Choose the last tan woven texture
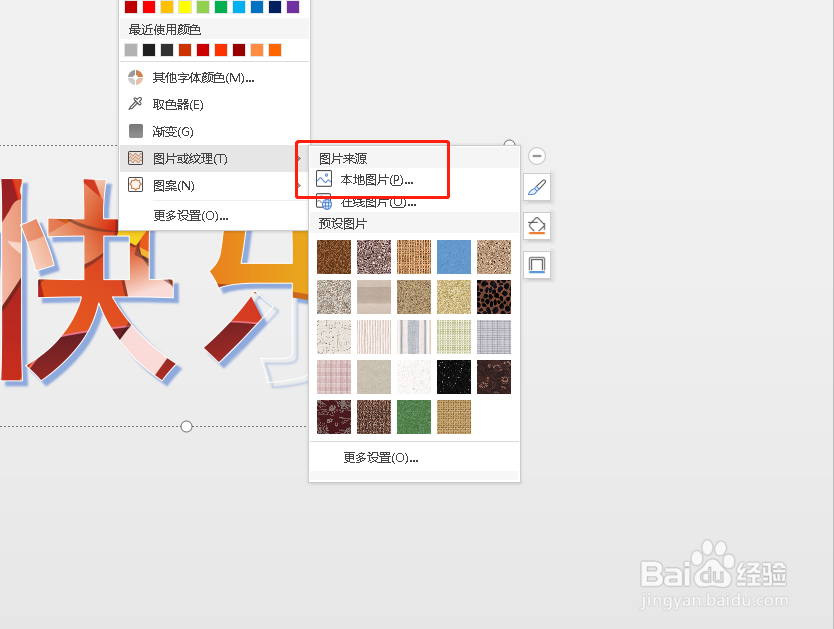 pyautogui.click(x=454, y=417)
